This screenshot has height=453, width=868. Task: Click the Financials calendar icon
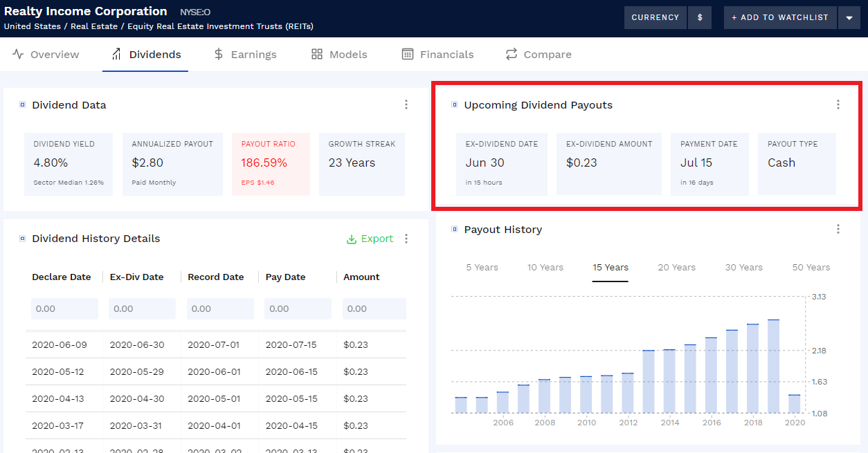tap(408, 54)
